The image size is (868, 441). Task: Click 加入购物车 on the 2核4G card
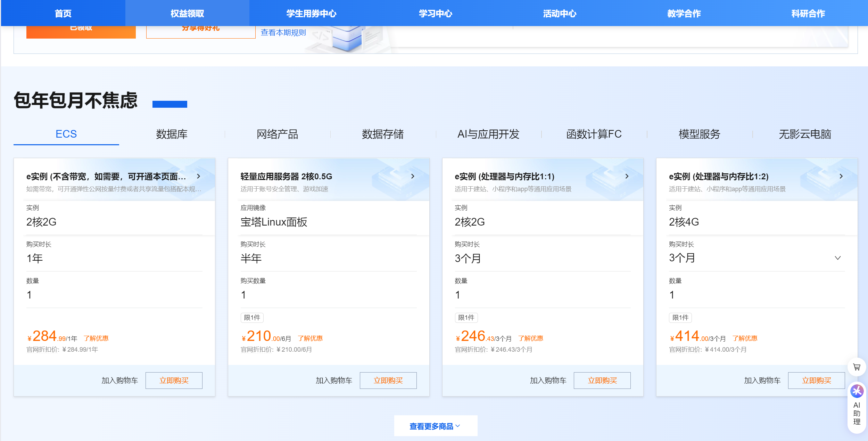click(x=762, y=381)
